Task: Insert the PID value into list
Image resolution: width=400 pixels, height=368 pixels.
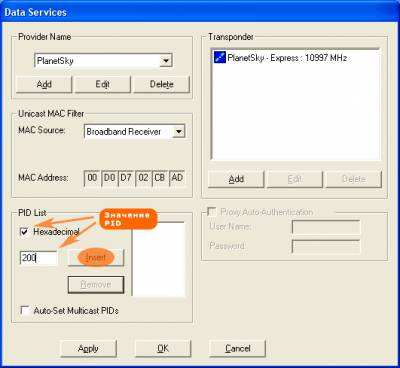Action: click(x=96, y=258)
